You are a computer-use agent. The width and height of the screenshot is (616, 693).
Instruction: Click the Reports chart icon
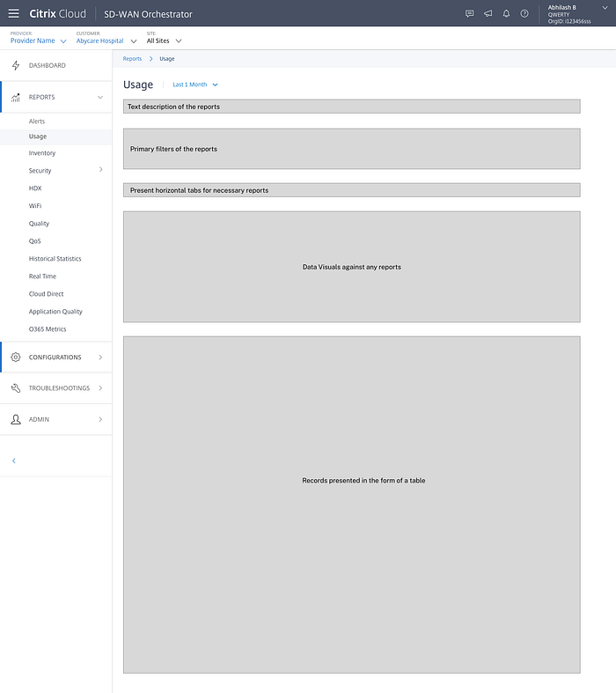16,97
